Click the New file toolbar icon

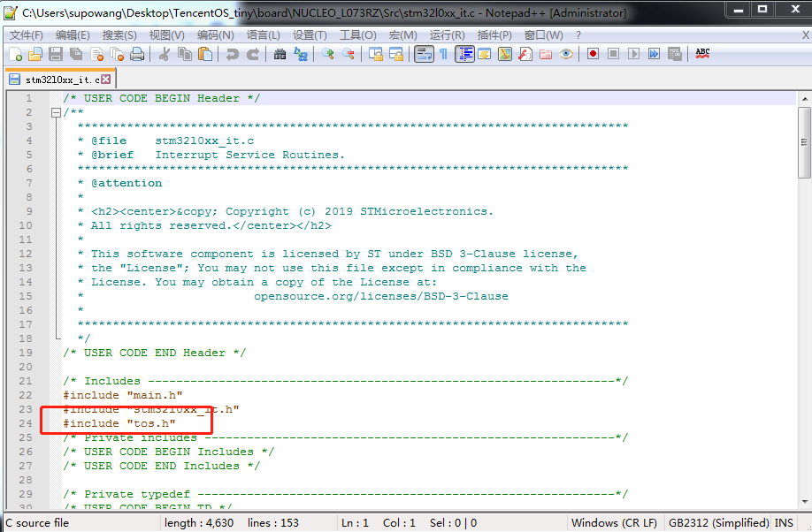point(16,54)
